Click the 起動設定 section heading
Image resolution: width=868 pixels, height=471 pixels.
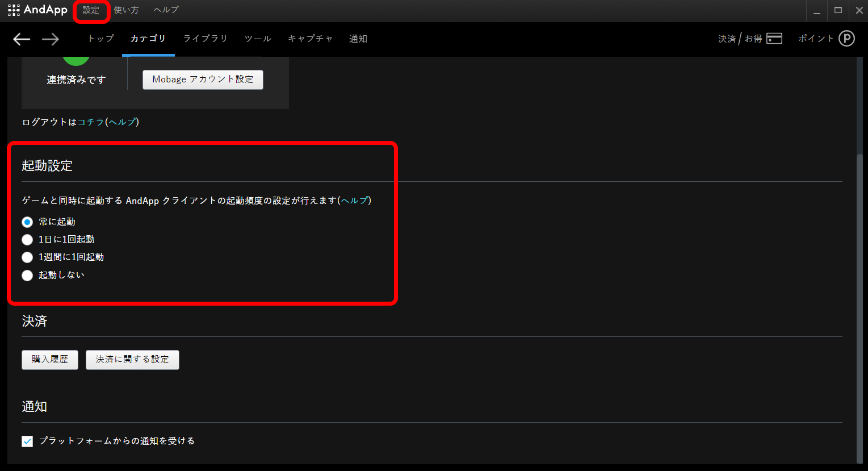47,166
